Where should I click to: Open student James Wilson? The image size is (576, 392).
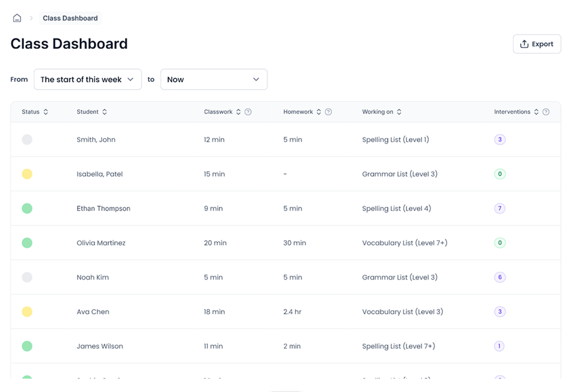click(x=100, y=346)
